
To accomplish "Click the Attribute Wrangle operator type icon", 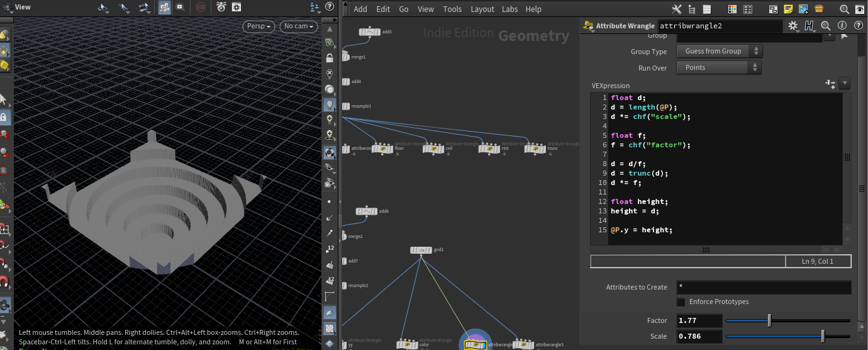I will pyautogui.click(x=589, y=26).
